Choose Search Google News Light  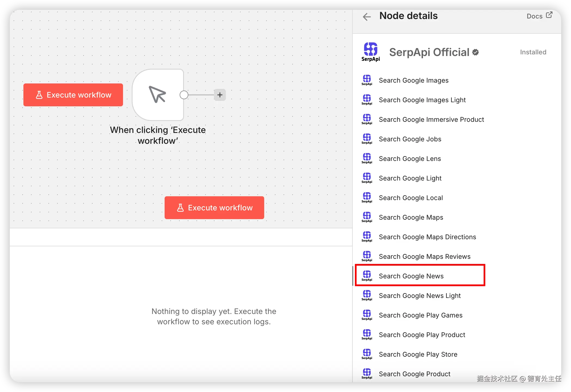pos(420,295)
